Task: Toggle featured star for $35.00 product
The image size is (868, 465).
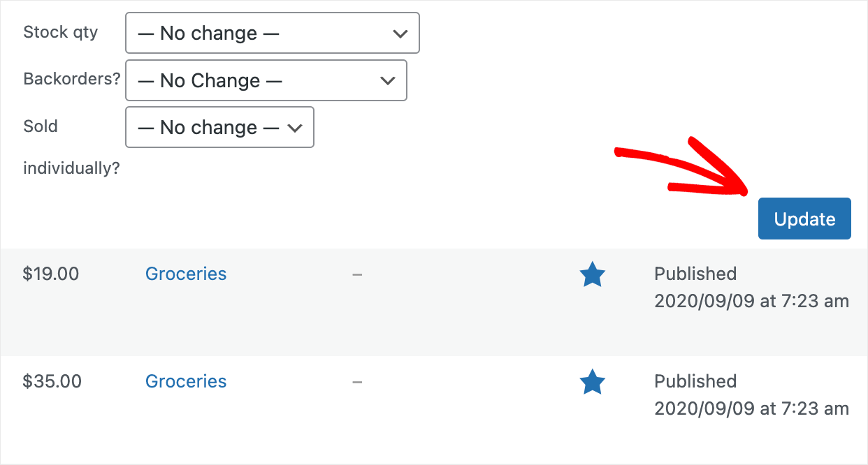Action: pos(592,382)
